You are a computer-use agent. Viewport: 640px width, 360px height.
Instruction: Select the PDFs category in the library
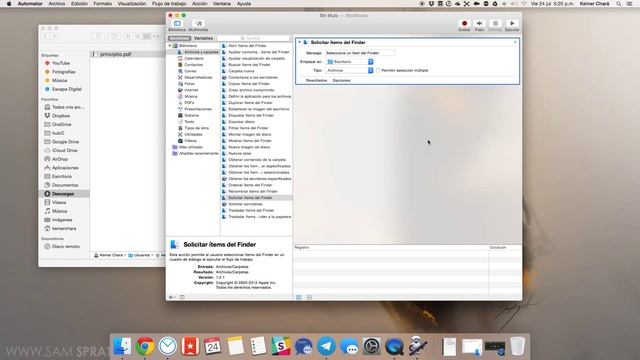pos(189,103)
